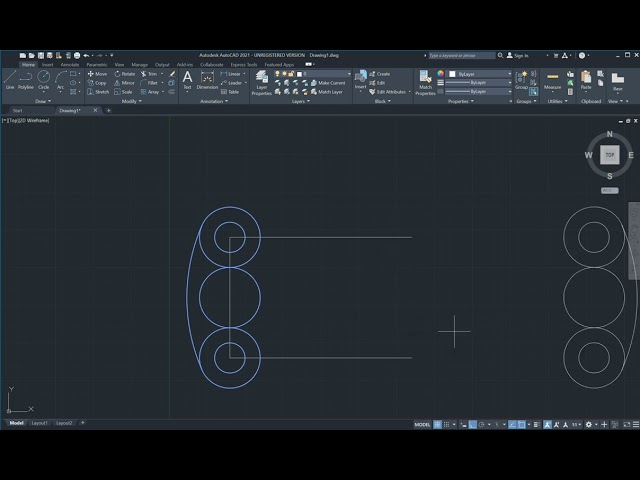Expand the Draw panel
This screenshot has width=640, height=480.
pyautogui.click(x=43, y=101)
